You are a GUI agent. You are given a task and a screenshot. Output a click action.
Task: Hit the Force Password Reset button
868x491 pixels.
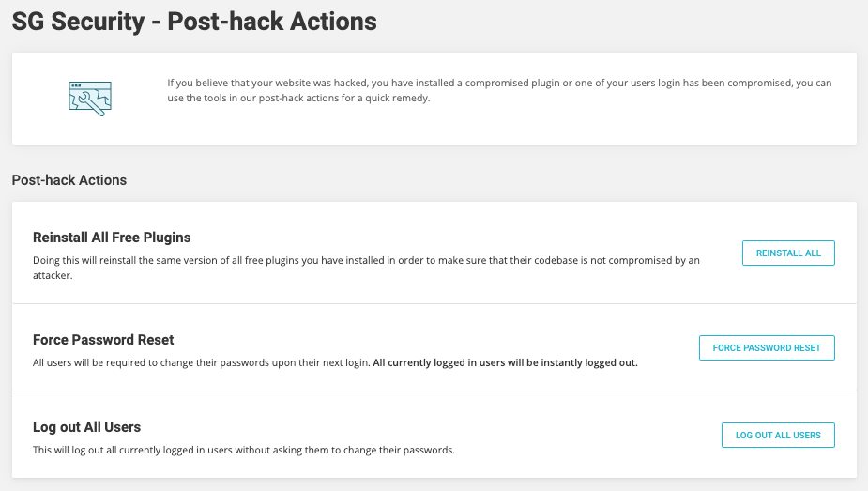pyautogui.click(x=767, y=347)
